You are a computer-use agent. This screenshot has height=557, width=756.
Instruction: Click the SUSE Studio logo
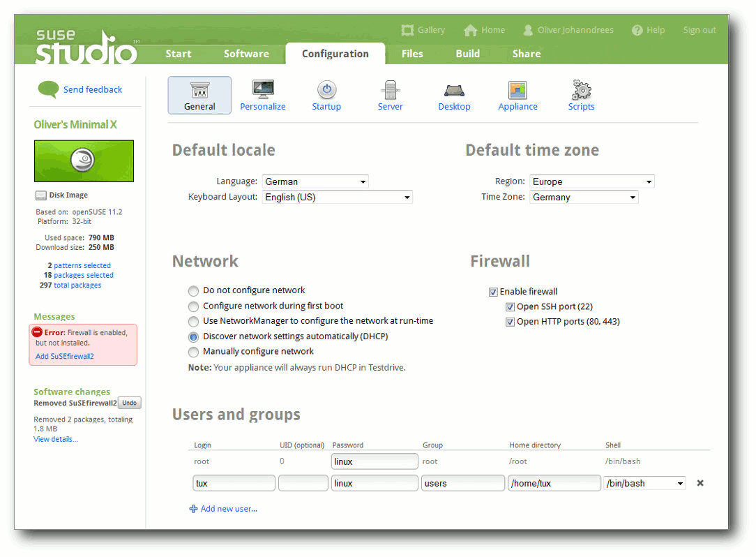pos(86,47)
